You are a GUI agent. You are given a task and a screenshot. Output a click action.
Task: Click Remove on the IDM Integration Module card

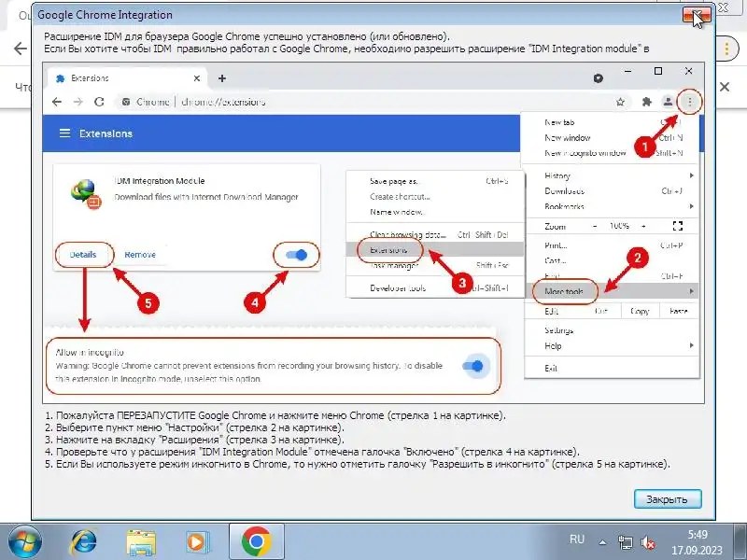click(x=140, y=255)
